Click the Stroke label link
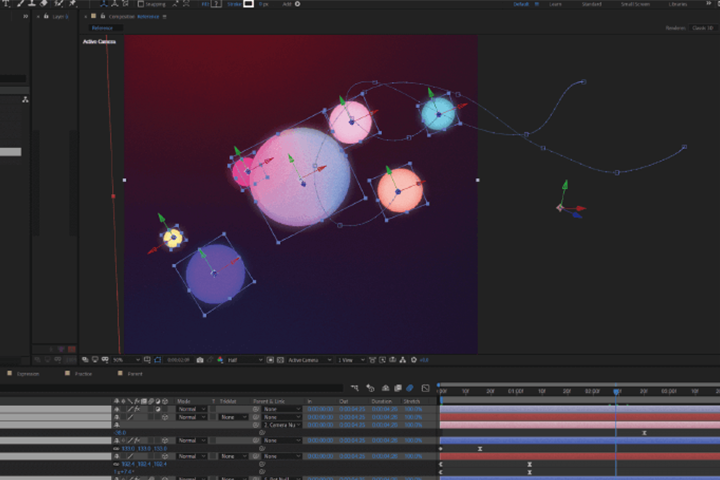 [234, 4]
